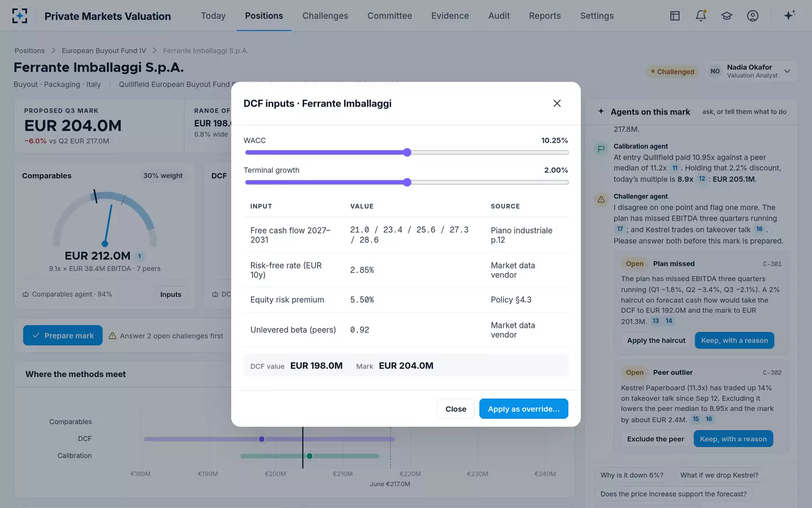Screen dimensions: 812x508
Task: Click the Close button in dialog
Action: [x=456, y=409]
